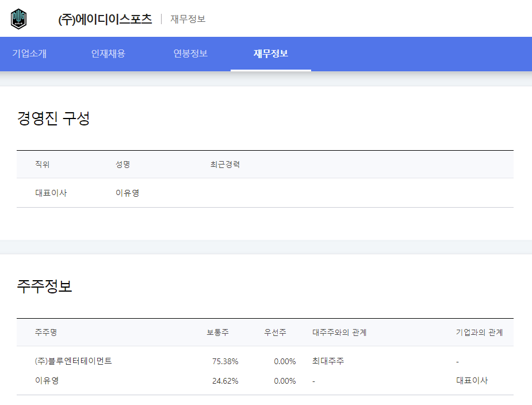Switch to the 기업소개 tab
The height and width of the screenshot is (405, 532).
(x=29, y=54)
